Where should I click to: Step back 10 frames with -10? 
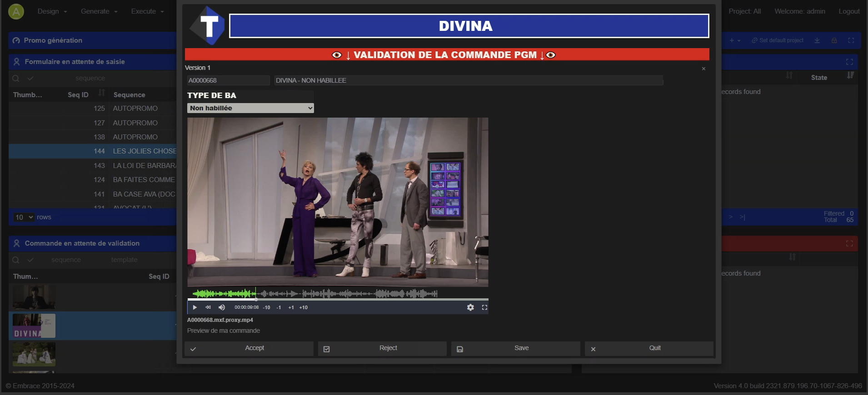tap(266, 307)
